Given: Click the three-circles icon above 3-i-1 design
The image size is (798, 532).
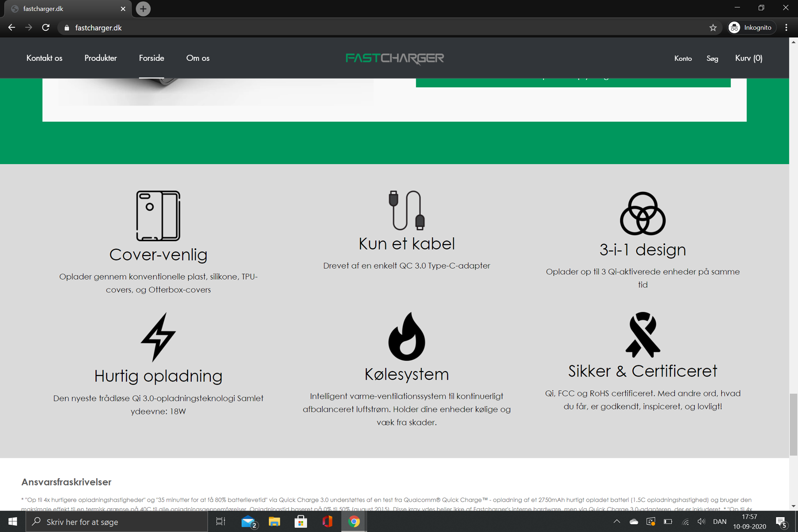Looking at the screenshot, I should (x=643, y=214).
